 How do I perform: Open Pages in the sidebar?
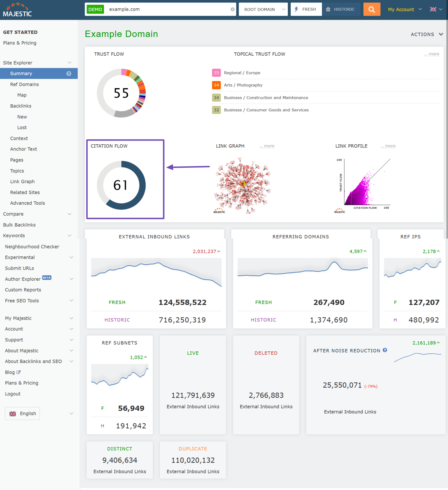(17, 160)
